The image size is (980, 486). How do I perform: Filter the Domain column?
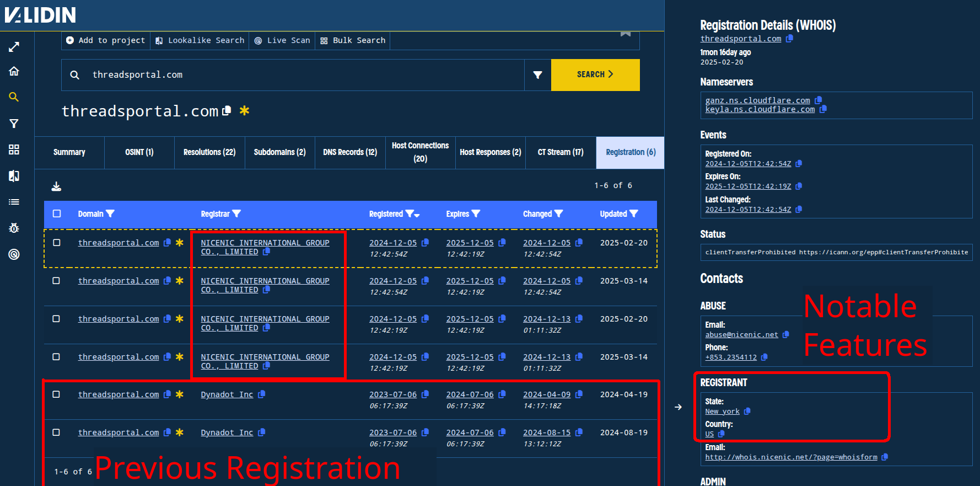[x=110, y=213]
